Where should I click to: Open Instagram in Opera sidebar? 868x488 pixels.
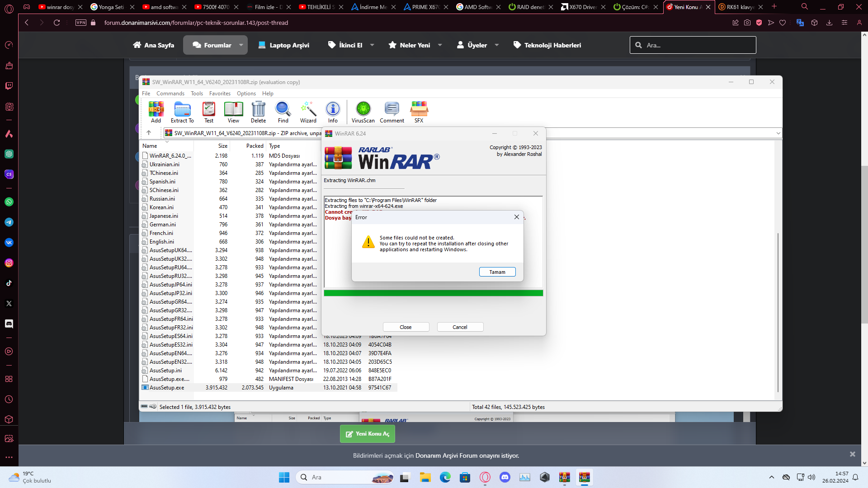pos(9,263)
